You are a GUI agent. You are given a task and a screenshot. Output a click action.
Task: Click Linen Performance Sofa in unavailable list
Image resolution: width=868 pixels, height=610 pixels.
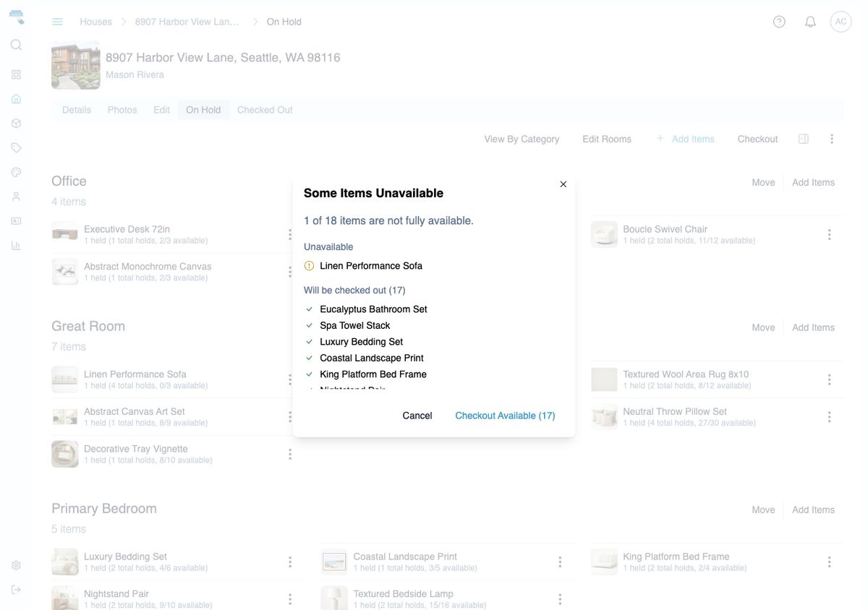[371, 266]
